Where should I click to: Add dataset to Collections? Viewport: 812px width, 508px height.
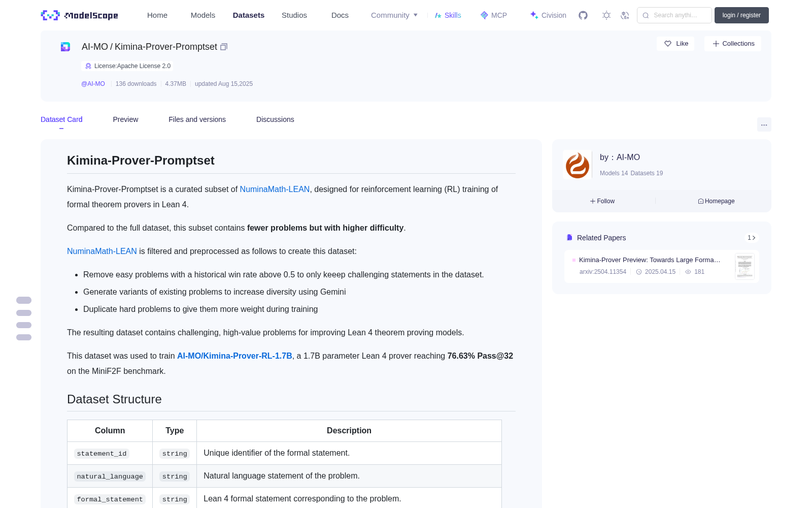pos(733,44)
